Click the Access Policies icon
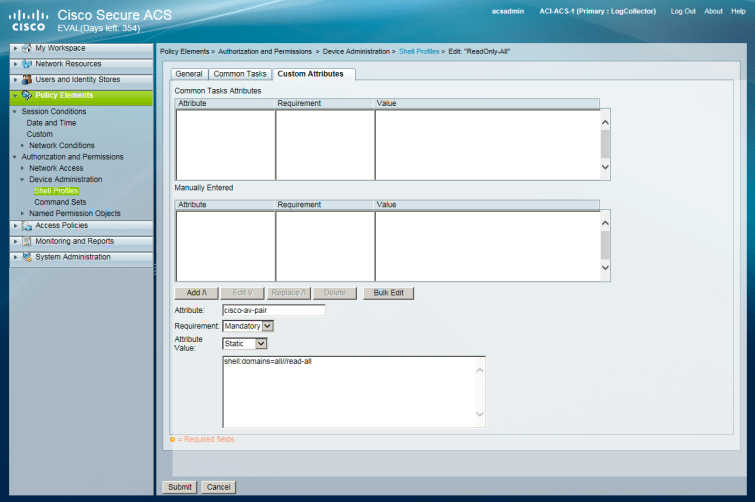This screenshot has height=502, width=755. [x=26, y=226]
